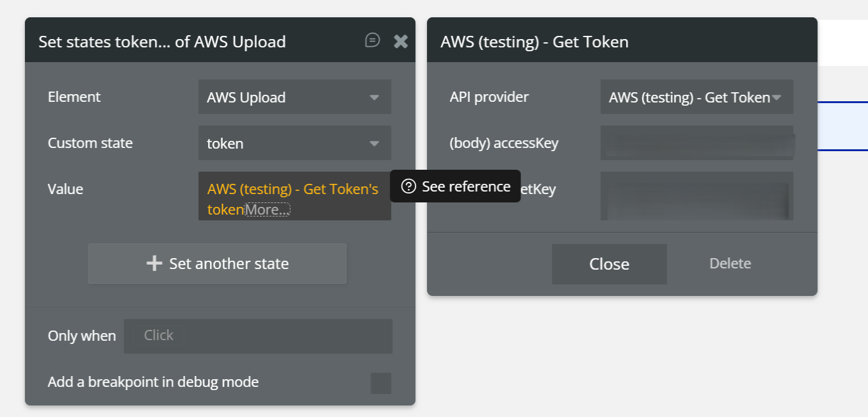Image resolution: width=868 pixels, height=417 pixels.
Task: Click Delete in the Get Token panel
Action: (x=730, y=263)
